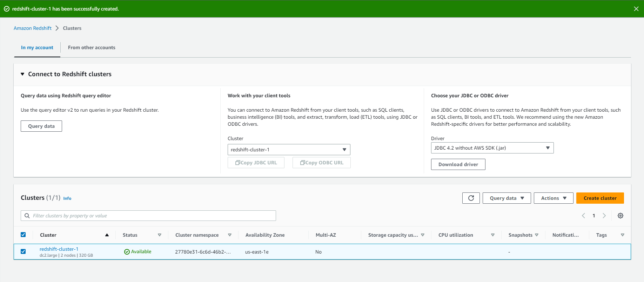Click the us-east-1e availability zone cell

coord(257,252)
